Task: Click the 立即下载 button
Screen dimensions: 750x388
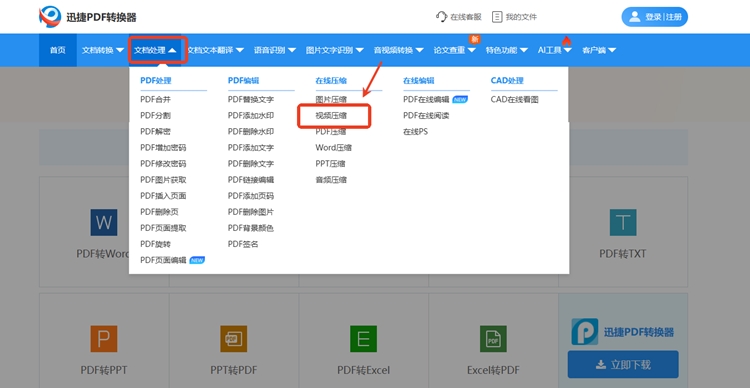Action: (x=623, y=365)
